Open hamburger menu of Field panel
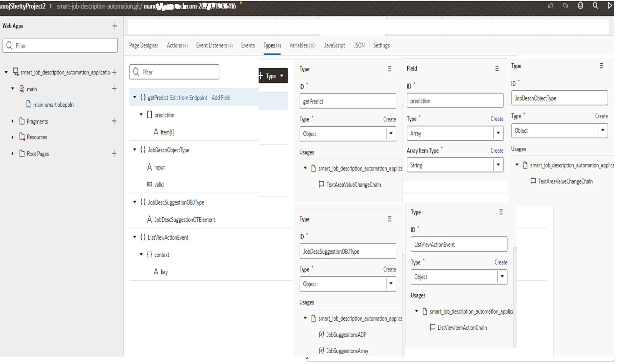Screen dimensions: 617x364 point(497,68)
